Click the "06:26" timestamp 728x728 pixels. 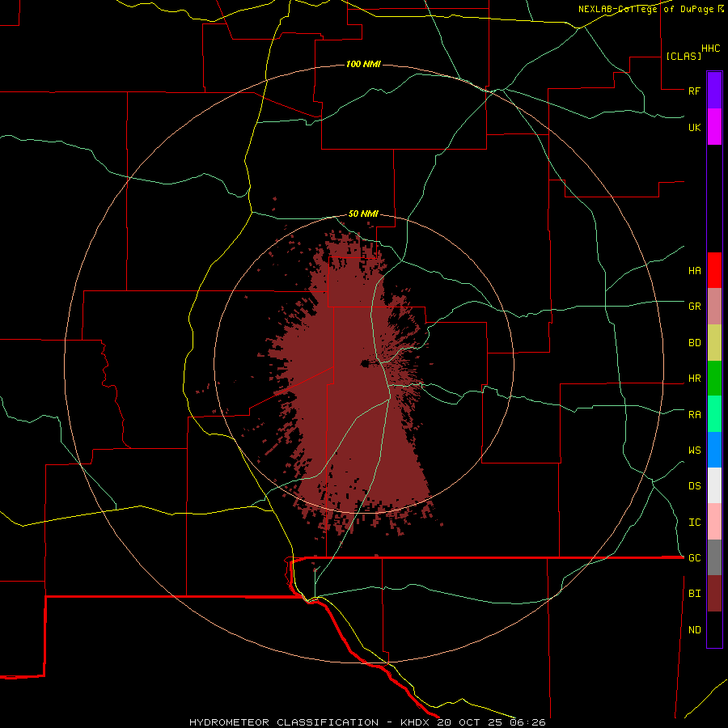point(527,722)
